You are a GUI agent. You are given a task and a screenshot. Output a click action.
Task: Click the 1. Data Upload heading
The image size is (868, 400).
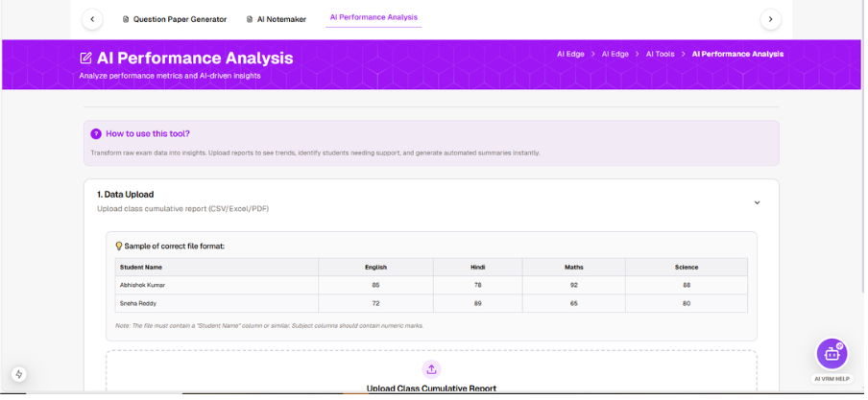125,195
